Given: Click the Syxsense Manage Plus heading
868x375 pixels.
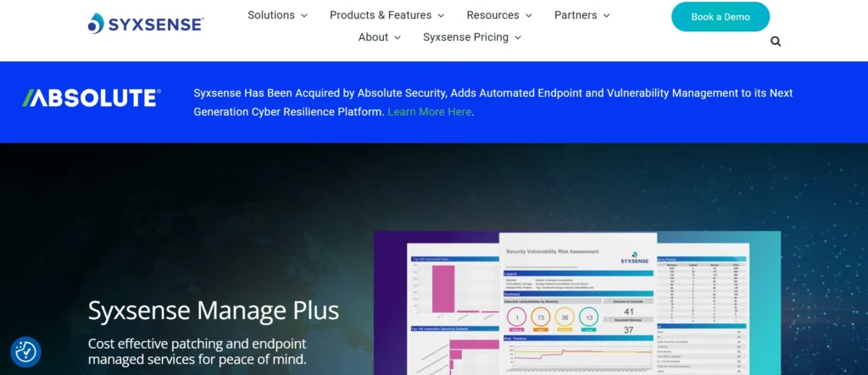Looking at the screenshot, I should (x=214, y=311).
